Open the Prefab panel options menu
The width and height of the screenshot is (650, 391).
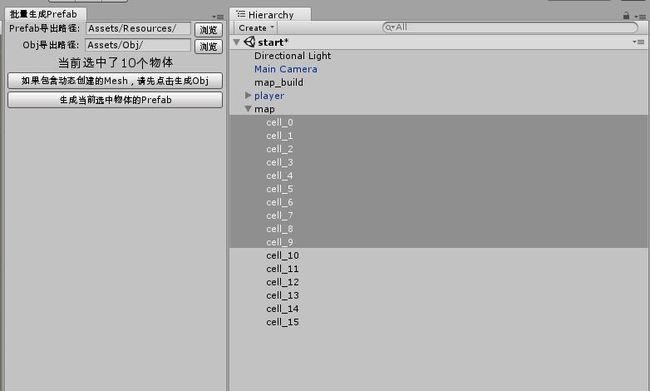pyautogui.click(x=218, y=17)
